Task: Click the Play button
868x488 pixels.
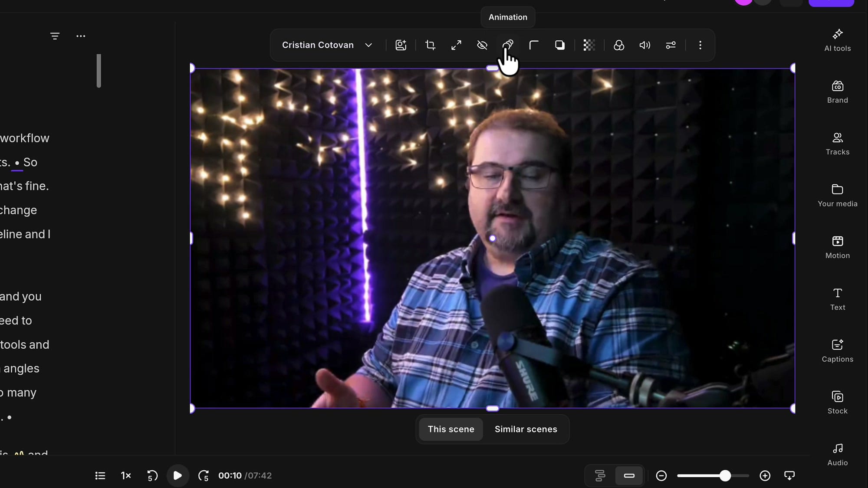Action: 178,475
